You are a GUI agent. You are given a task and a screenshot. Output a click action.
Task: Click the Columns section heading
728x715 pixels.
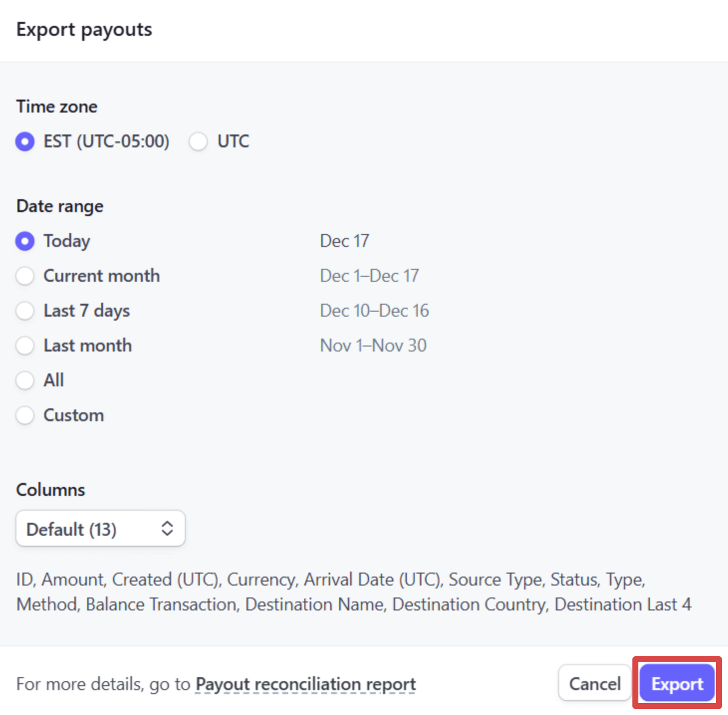(50, 489)
